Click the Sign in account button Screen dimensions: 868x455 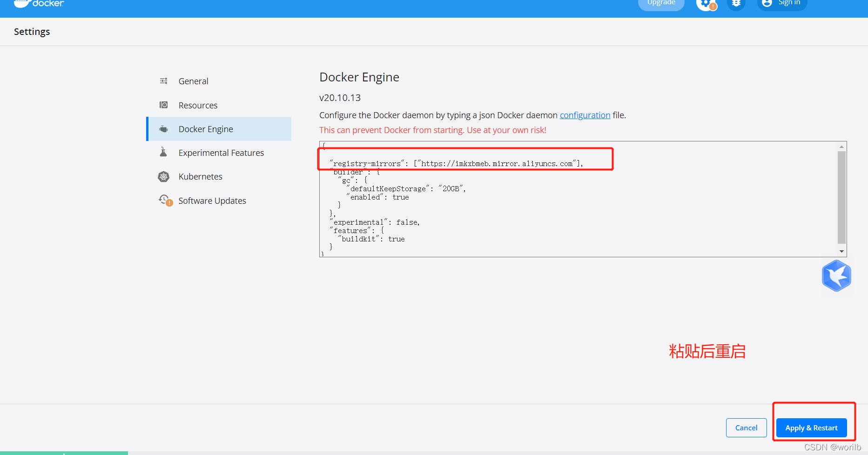click(x=782, y=4)
